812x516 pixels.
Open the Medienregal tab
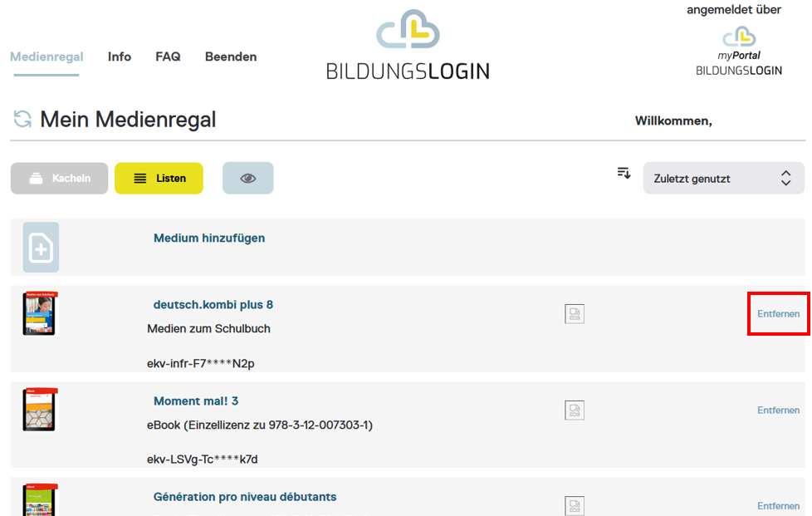(x=46, y=57)
